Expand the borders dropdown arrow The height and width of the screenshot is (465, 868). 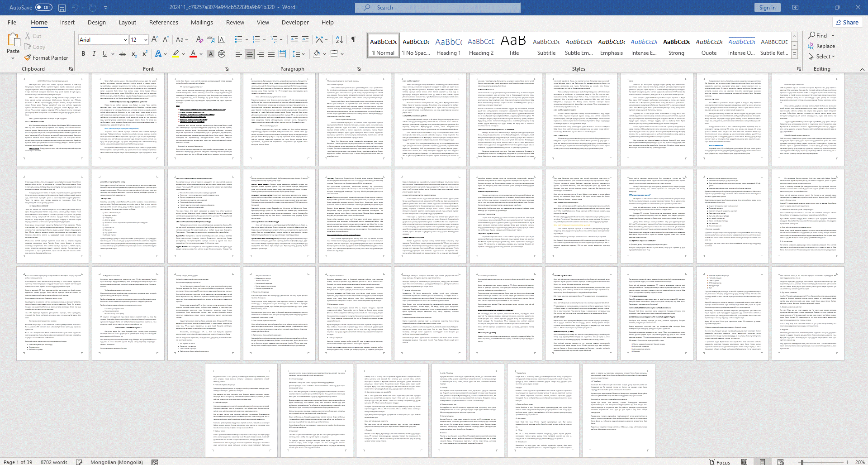342,54
